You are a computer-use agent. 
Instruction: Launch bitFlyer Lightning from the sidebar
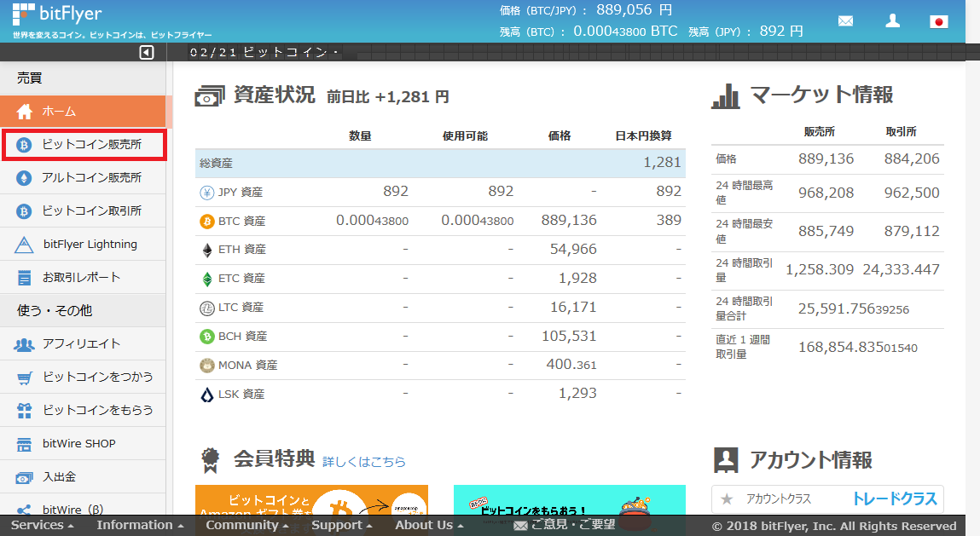(83, 245)
